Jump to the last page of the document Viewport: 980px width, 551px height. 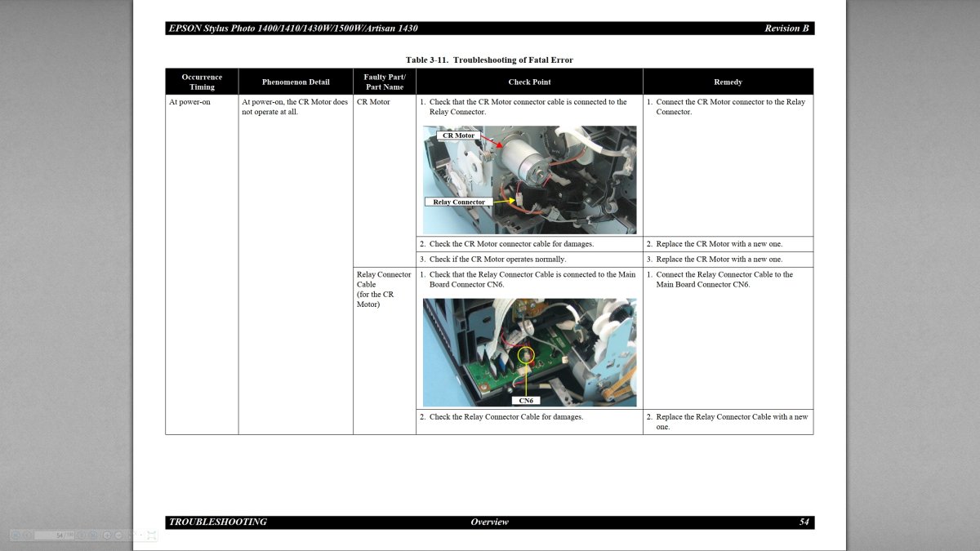93,535
